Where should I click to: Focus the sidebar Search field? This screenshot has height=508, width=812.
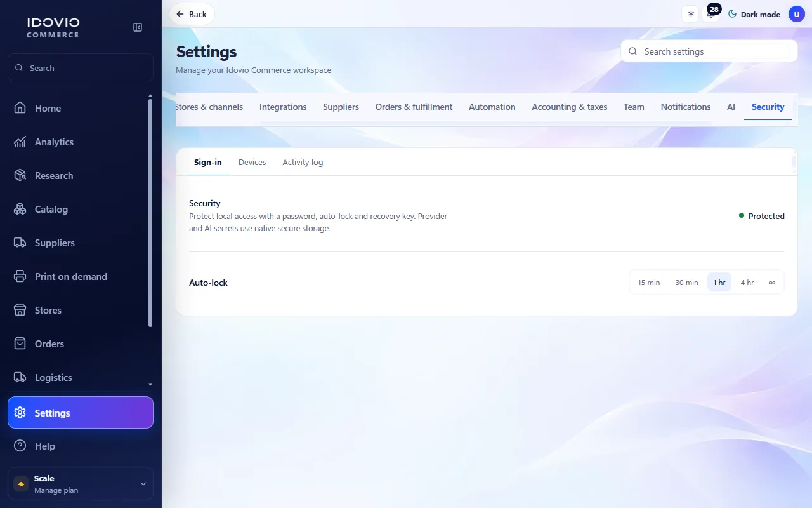point(81,68)
